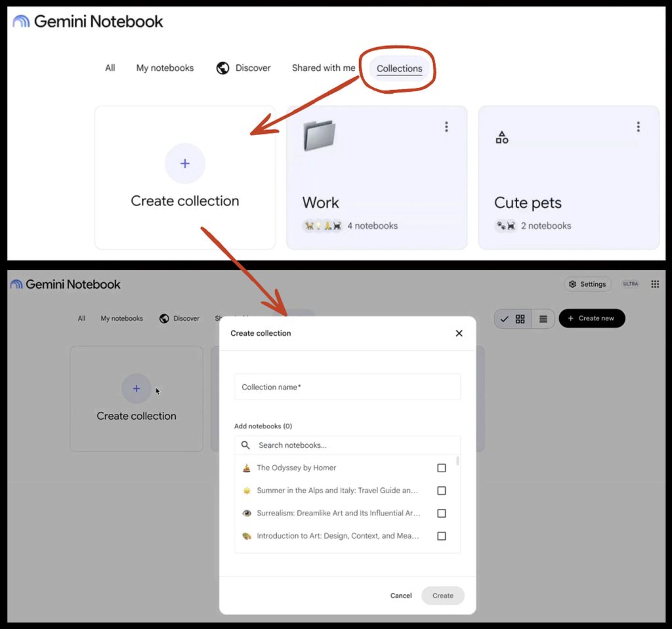672x629 pixels.
Task: Open the Work collection three-dot menu
Action: [x=446, y=127]
